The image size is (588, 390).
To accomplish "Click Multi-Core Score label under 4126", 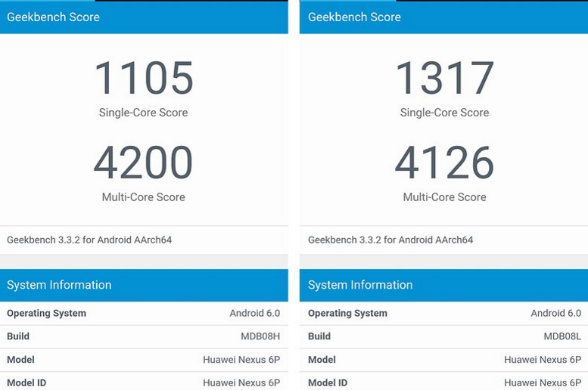I will tap(444, 197).
